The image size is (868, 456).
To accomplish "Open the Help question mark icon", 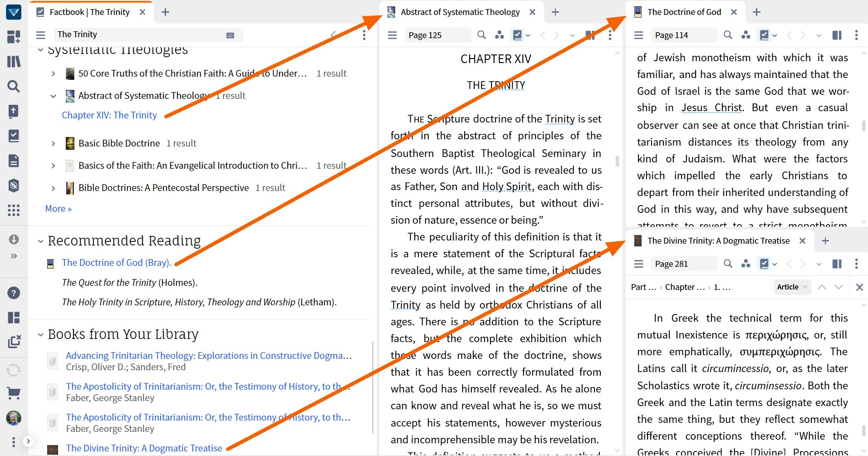I will coord(14,293).
